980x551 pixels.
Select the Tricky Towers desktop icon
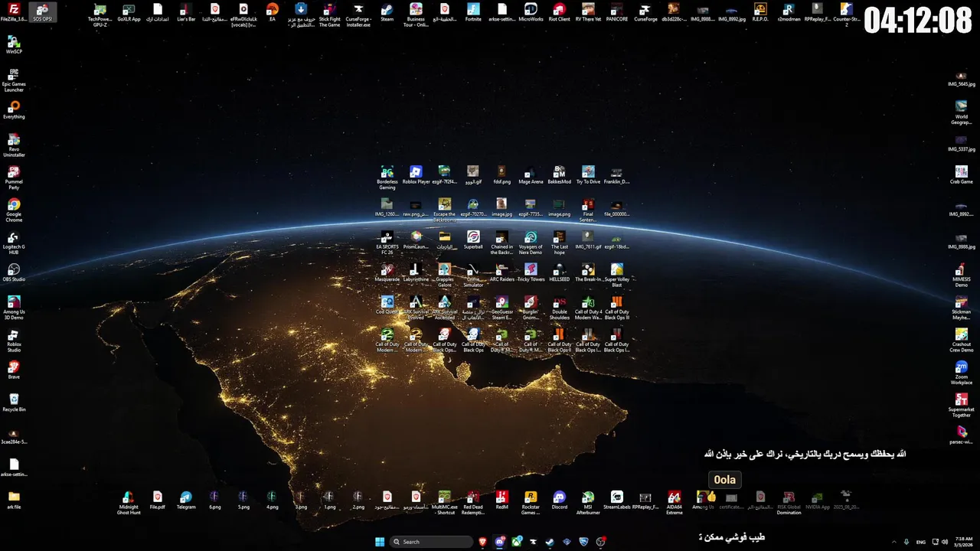point(531,273)
